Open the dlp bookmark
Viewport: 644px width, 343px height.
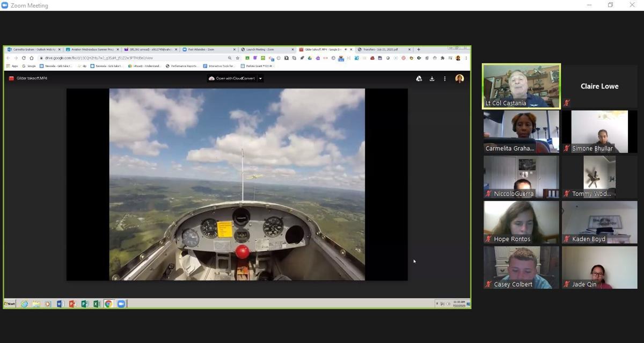tap(83, 66)
